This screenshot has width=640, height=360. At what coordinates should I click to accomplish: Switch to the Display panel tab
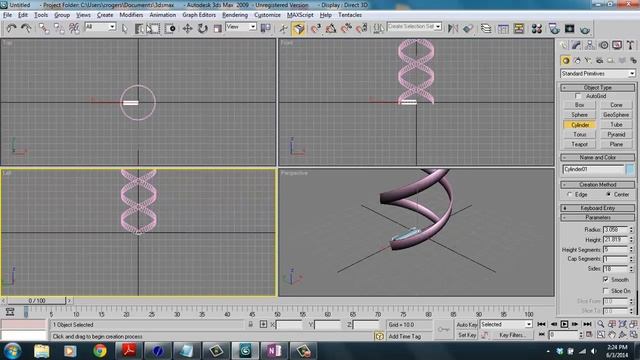click(x=617, y=45)
